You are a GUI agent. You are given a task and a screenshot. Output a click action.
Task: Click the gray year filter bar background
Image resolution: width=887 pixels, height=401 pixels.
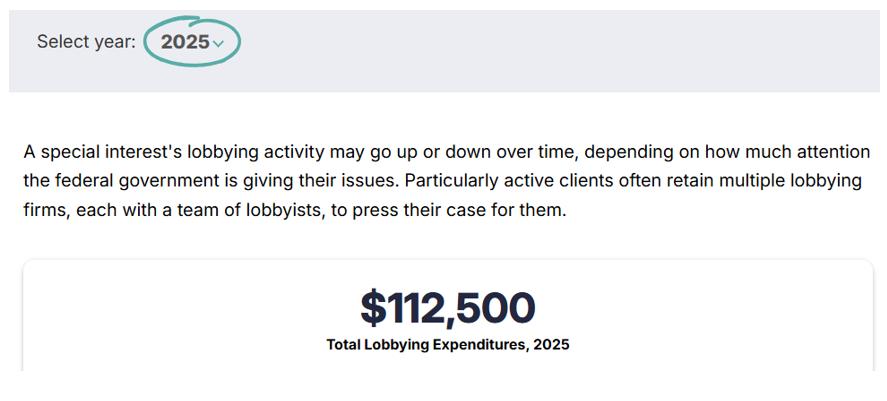tap(444, 51)
